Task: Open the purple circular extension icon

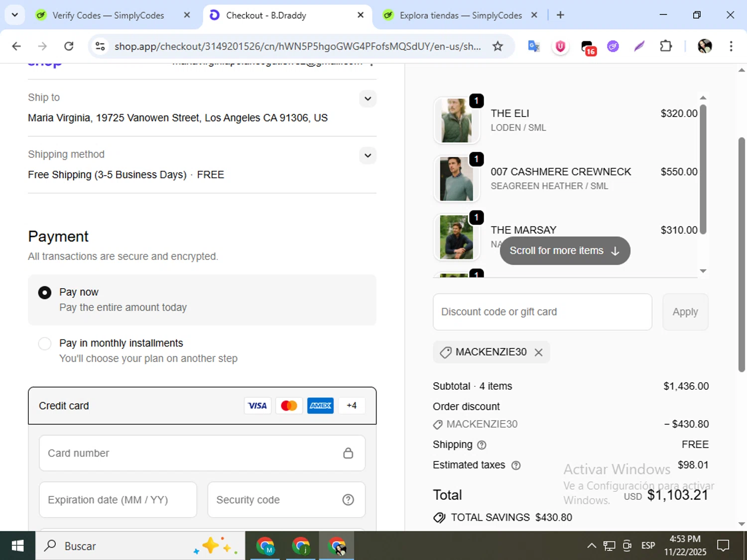Action: (x=613, y=46)
